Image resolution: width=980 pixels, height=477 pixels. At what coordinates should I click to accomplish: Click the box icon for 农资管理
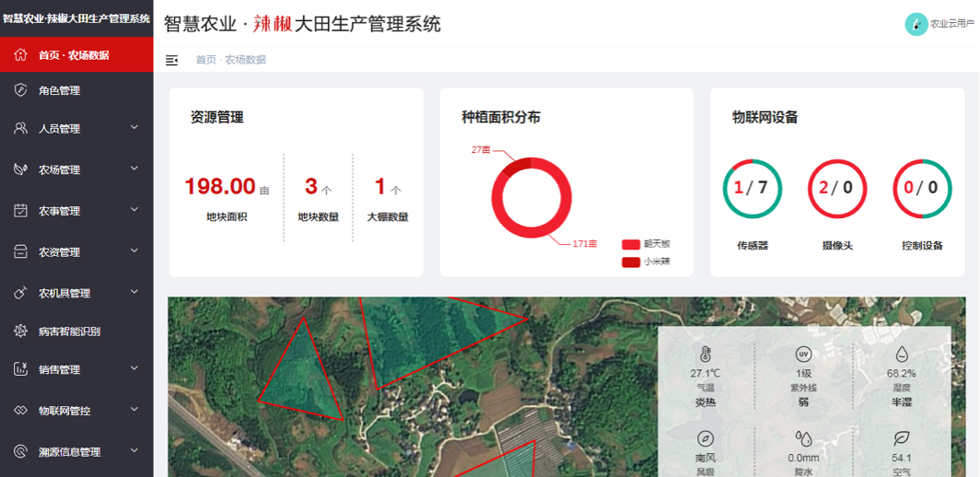point(20,251)
